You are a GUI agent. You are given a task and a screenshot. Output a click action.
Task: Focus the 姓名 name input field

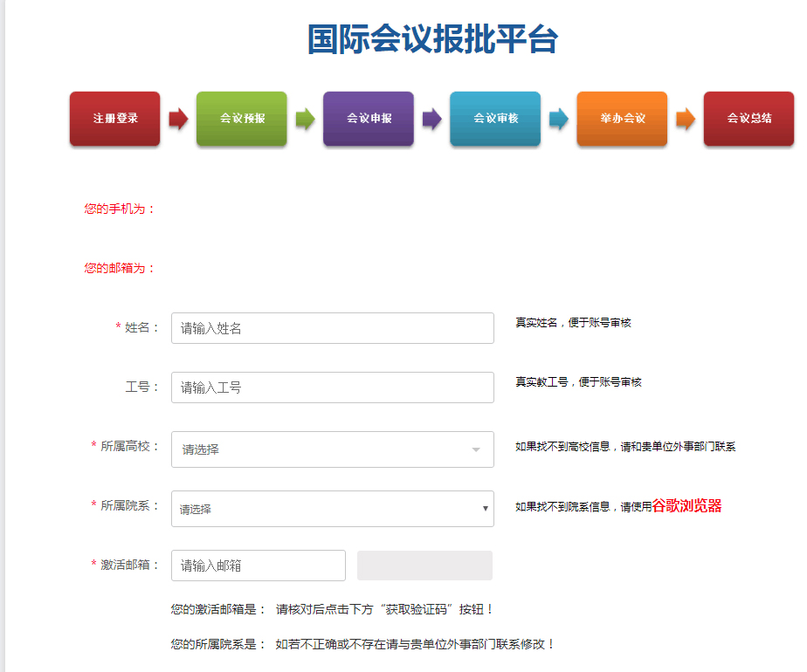click(332, 328)
